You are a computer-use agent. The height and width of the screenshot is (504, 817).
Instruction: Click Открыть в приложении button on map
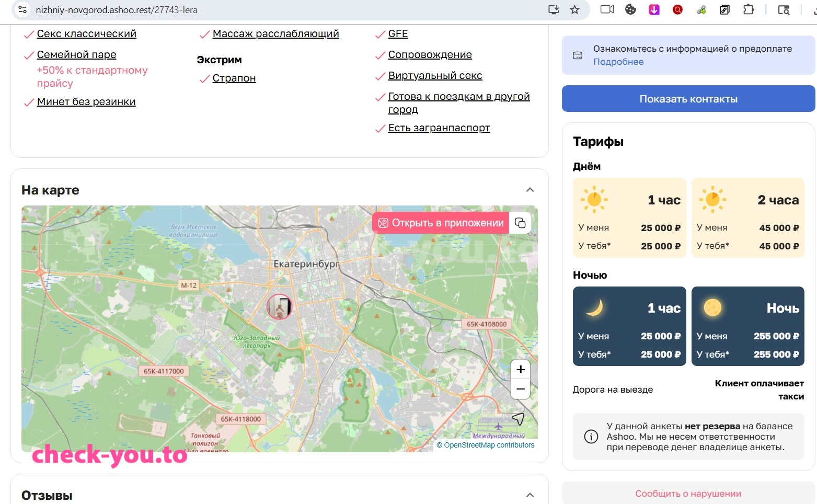(x=441, y=223)
